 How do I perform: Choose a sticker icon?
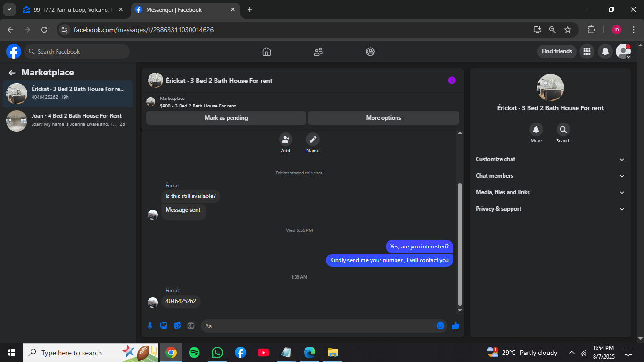click(177, 326)
